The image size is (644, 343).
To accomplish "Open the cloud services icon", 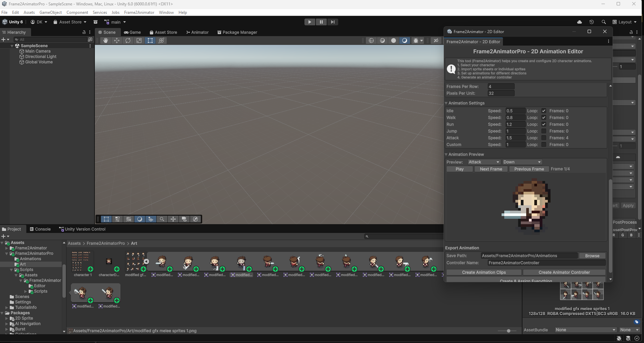I will coord(580,22).
